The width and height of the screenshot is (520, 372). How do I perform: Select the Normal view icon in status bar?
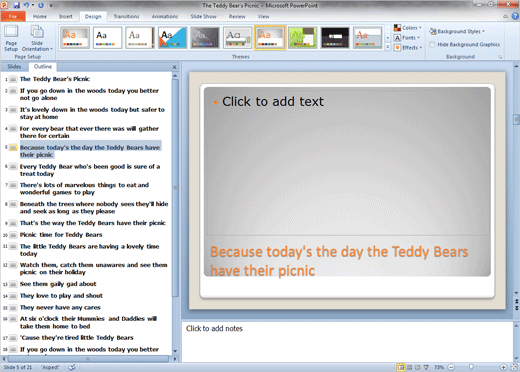pyautogui.click(x=401, y=367)
